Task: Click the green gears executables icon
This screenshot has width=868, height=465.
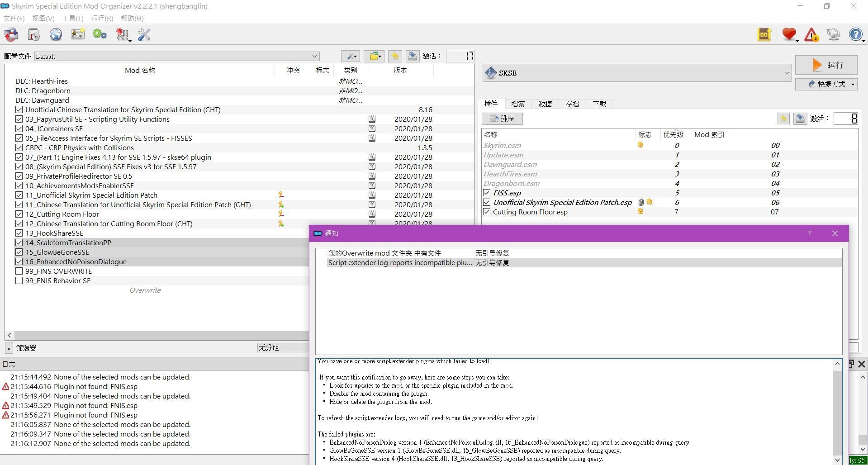Action: pyautogui.click(x=100, y=35)
